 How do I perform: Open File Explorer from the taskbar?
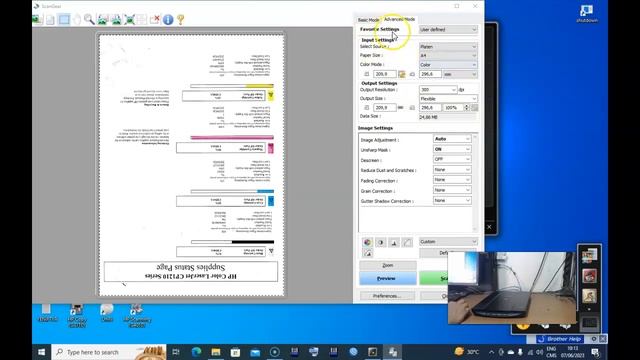coord(216,352)
